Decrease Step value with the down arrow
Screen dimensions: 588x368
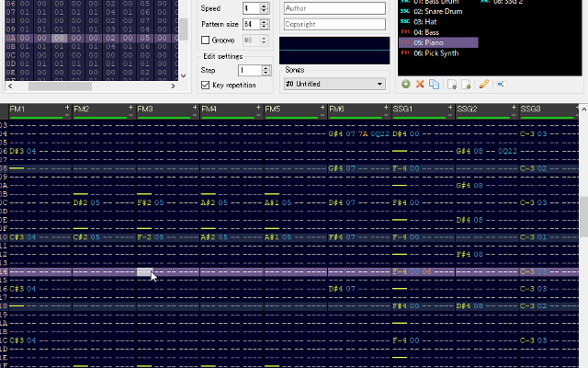pyautogui.click(x=266, y=73)
